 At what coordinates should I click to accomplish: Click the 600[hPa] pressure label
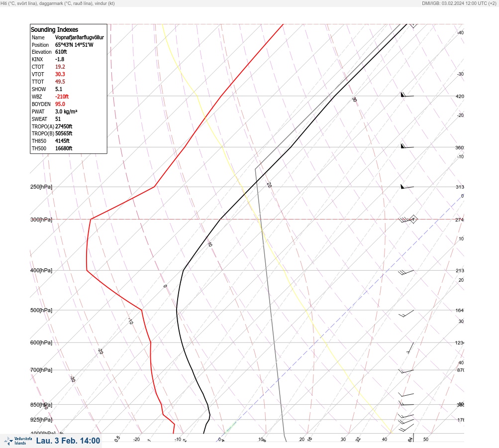pyautogui.click(x=41, y=342)
